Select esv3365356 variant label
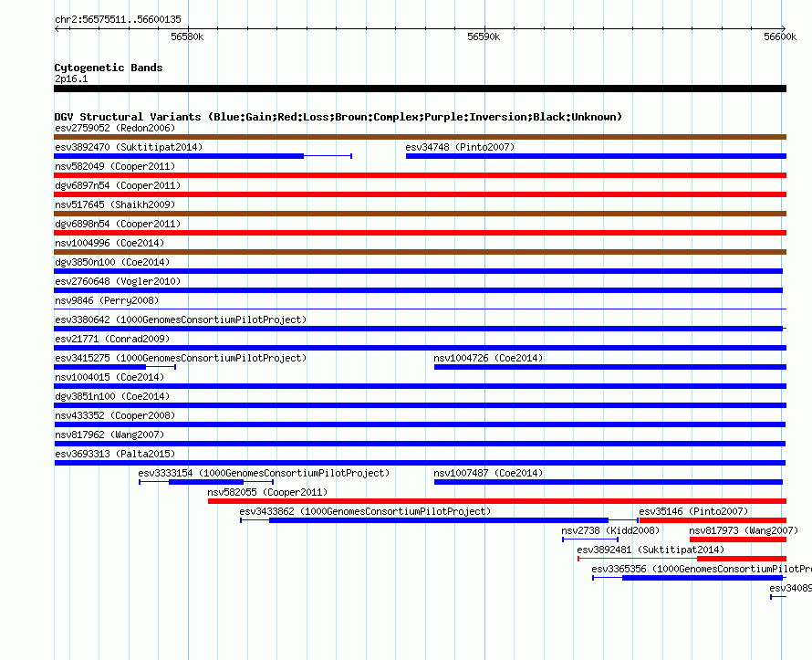 pyautogui.click(x=702, y=569)
